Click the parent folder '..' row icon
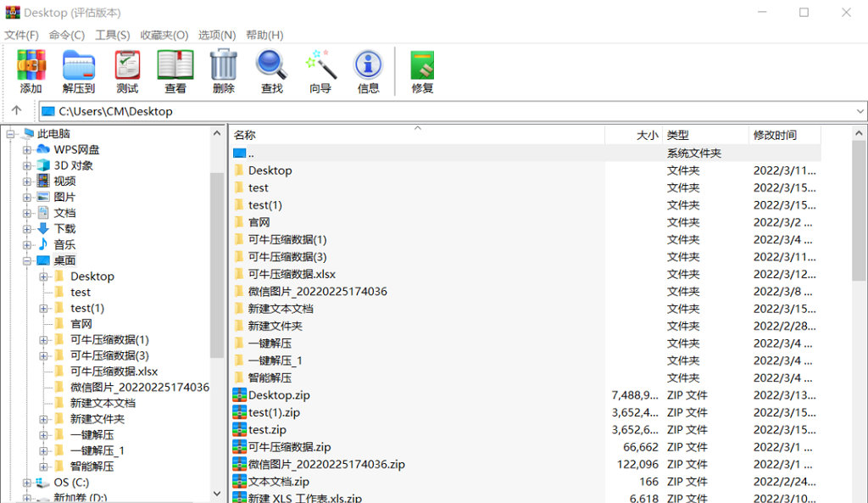Viewport: 868px width, 503px height. [x=240, y=153]
